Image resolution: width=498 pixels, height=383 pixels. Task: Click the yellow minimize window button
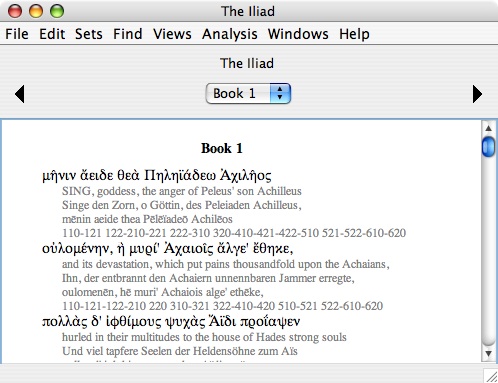[x=36, y=11]
